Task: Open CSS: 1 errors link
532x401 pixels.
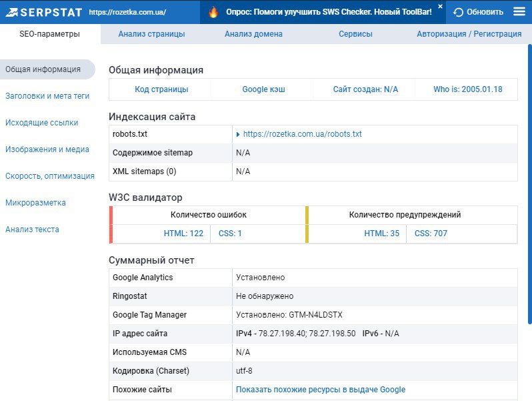Action: click(230, 234)
